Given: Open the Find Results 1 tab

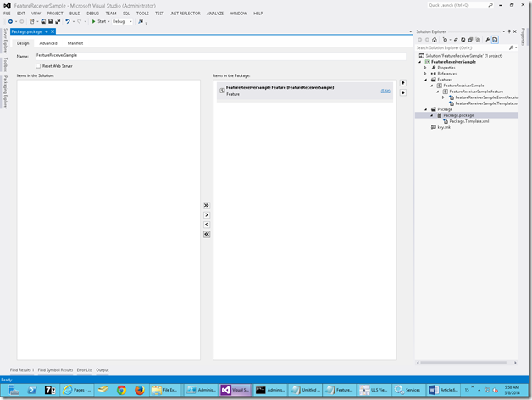Looking at the screenshot, I should coord(22,370).
